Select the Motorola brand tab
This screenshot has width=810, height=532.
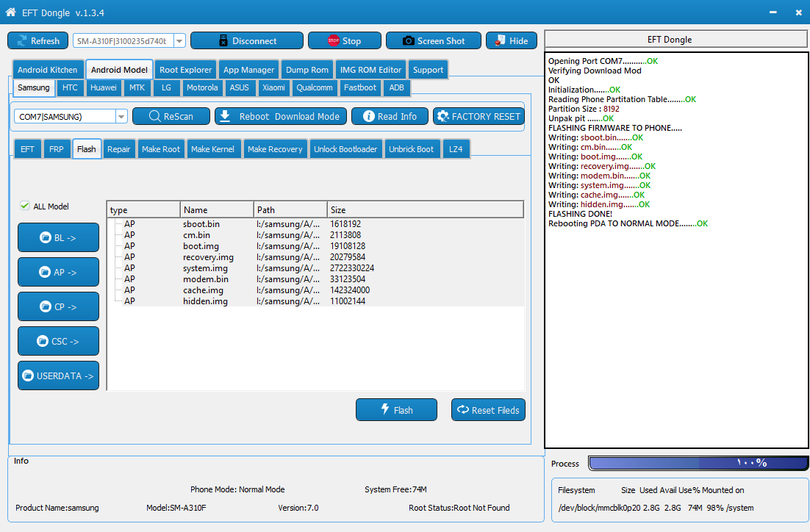[202, 87]
